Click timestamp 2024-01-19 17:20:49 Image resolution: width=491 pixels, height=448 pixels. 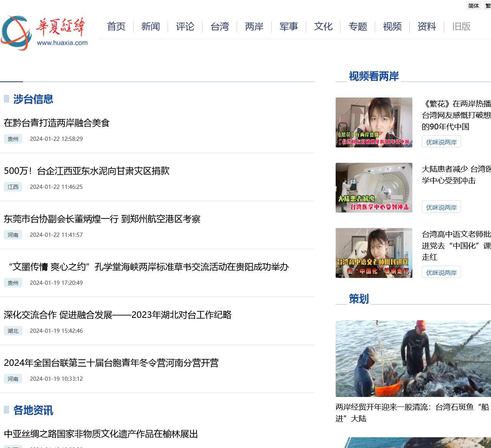click(56, 283)
